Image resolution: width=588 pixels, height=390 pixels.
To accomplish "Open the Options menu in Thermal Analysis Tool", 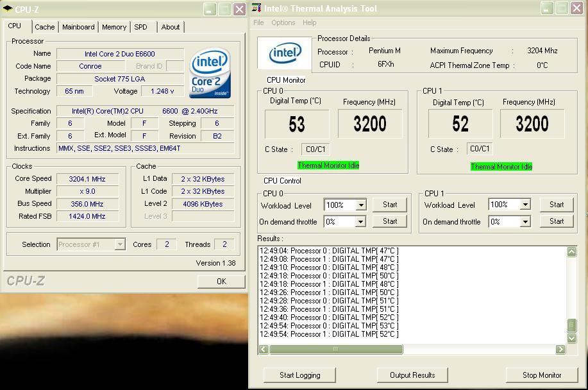I will click(x=283, y=22).
